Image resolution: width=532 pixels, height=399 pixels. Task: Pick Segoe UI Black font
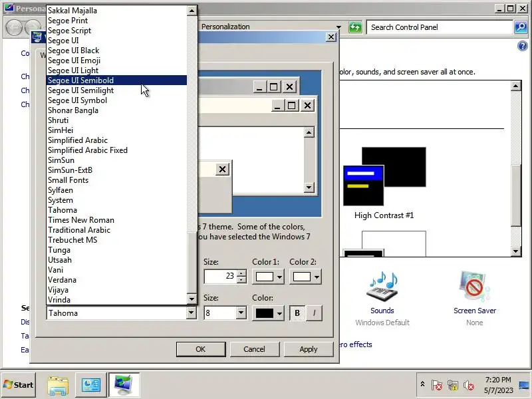pyautogui.click(x=116, y=51)
